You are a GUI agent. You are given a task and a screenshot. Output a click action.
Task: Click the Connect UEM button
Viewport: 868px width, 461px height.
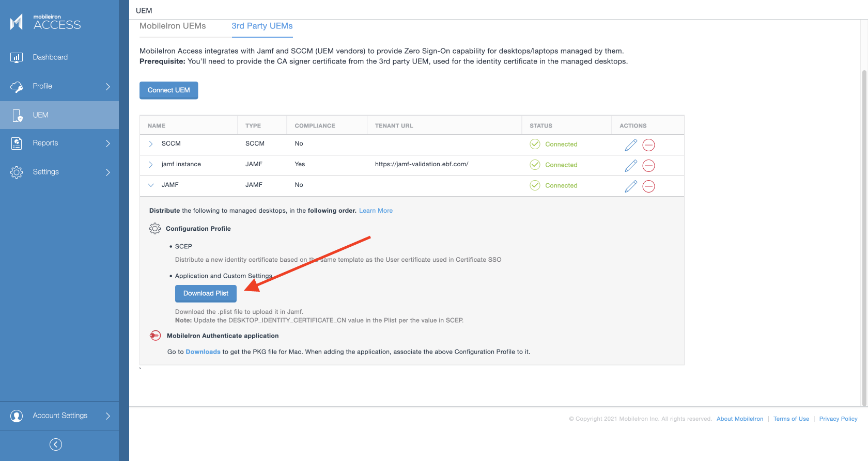tap(168, 90)
